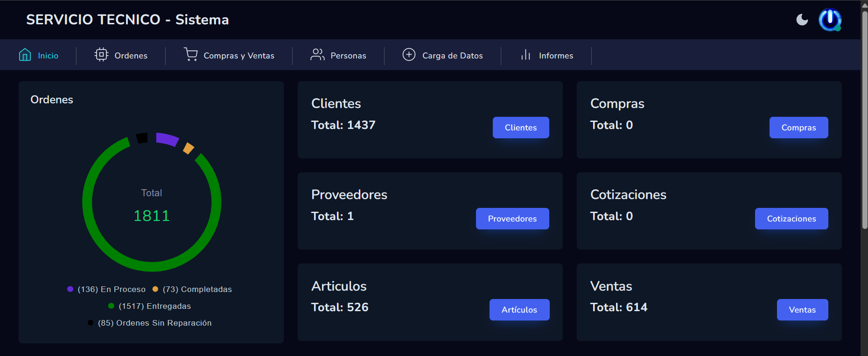Click the people icon for Personas
This screenshot has height=356, width=868.
click(317, 55)
